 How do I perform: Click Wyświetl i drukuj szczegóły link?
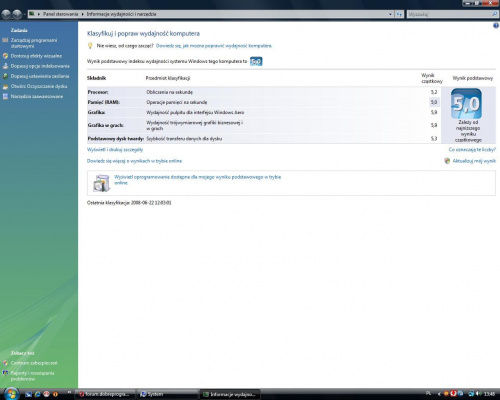pos(115,150)
